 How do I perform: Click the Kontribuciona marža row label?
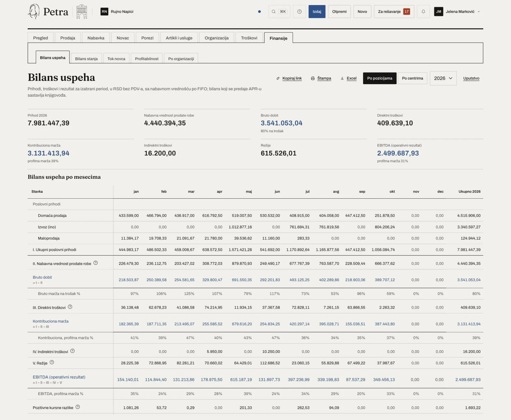50,321
